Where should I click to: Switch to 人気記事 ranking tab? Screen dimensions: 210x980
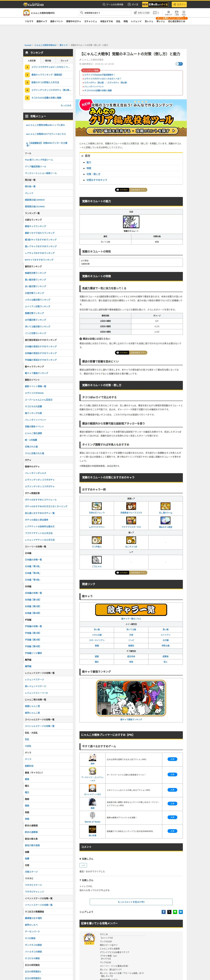(x=32, y=60)
